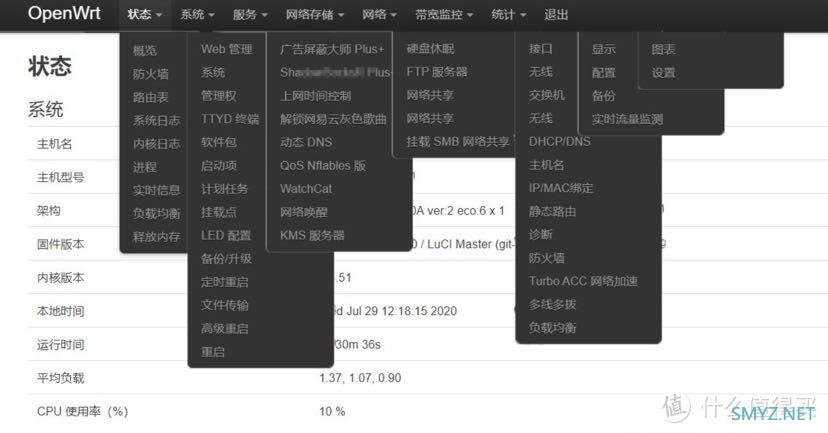This screenshot has width=828, height=433.
Task: Click the 退出 logout link
Action: coord(556,15)
